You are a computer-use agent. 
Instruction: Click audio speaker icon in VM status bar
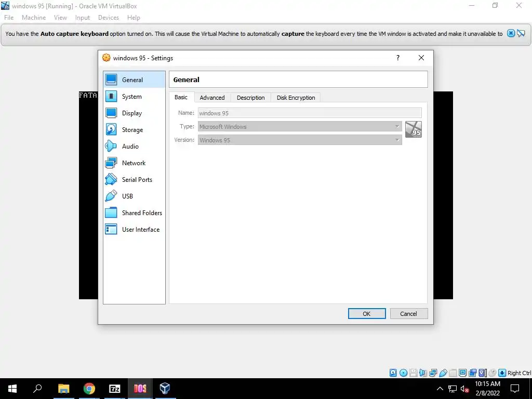coord(423,373)
